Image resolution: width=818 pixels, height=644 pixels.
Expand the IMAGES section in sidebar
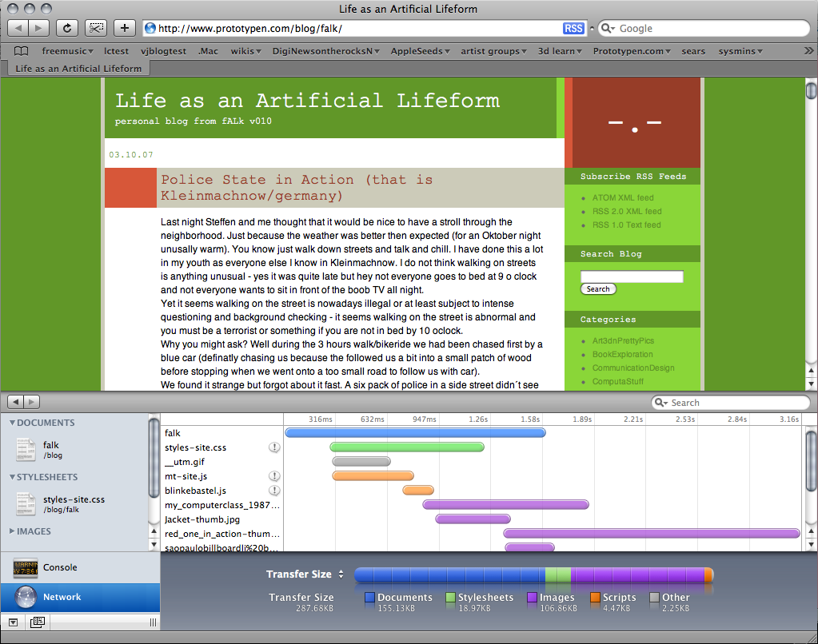[x=10, y=531]
